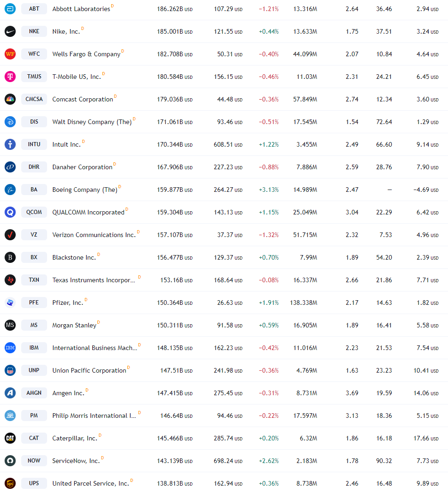Click UPS's 138.813B market cap

point(174,484)
